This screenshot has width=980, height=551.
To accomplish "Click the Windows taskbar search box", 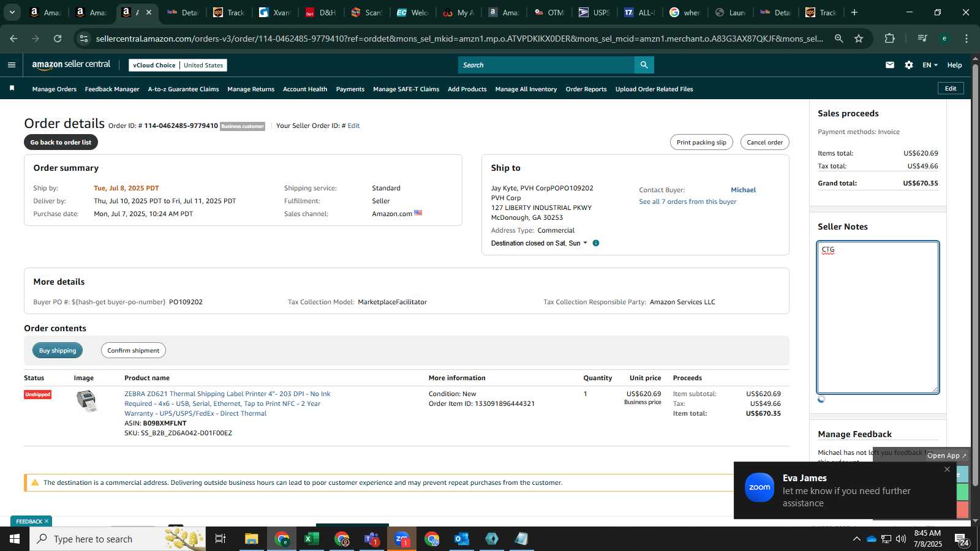I will (118, 539).
